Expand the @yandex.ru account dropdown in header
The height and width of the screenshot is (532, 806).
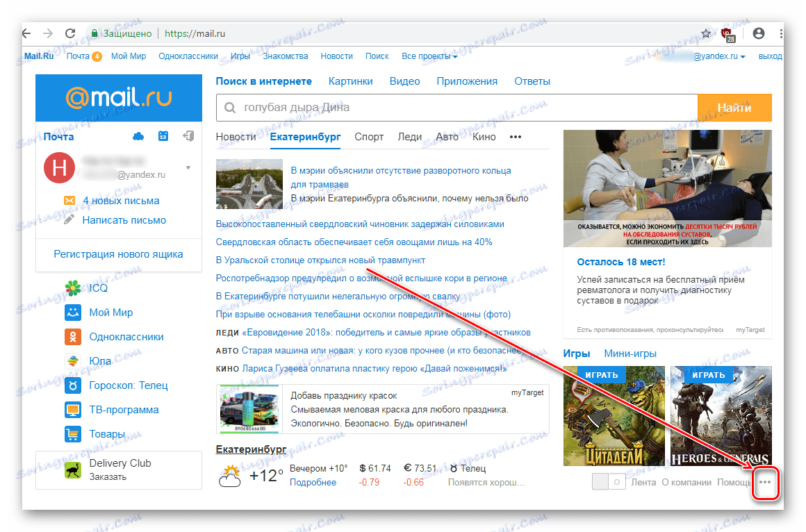(719, 56)
